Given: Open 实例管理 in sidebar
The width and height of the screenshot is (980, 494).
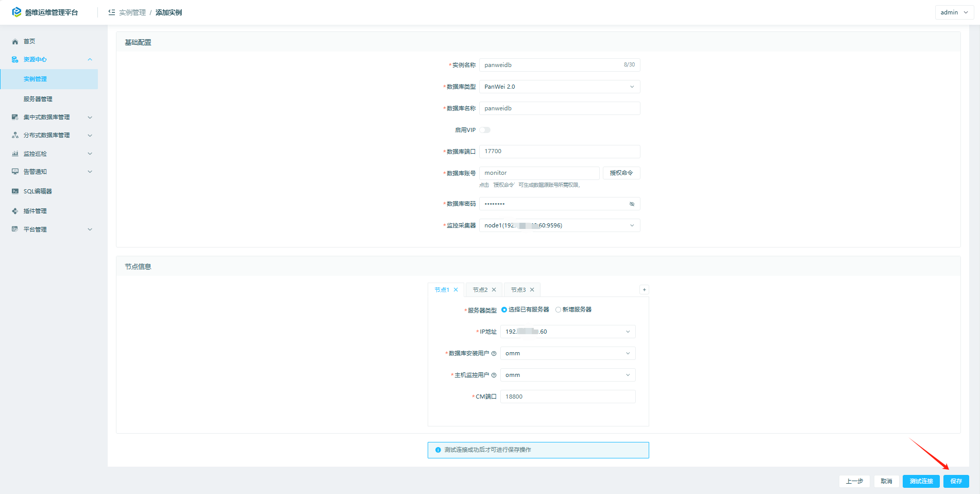Looking at the screenshot, I should point(49,79).
